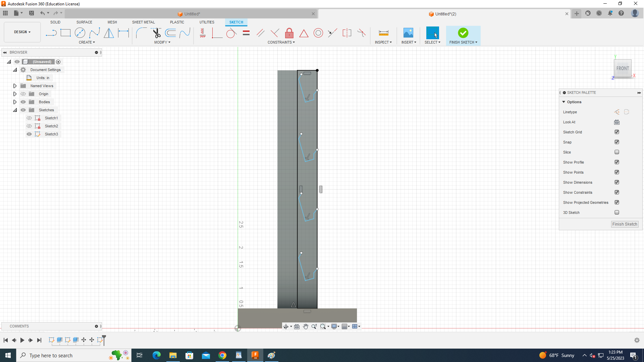Apply the Fix/Unfix lock constraint
The width and height of the screenshot is (644, 362).
click(x=289, y=33)
